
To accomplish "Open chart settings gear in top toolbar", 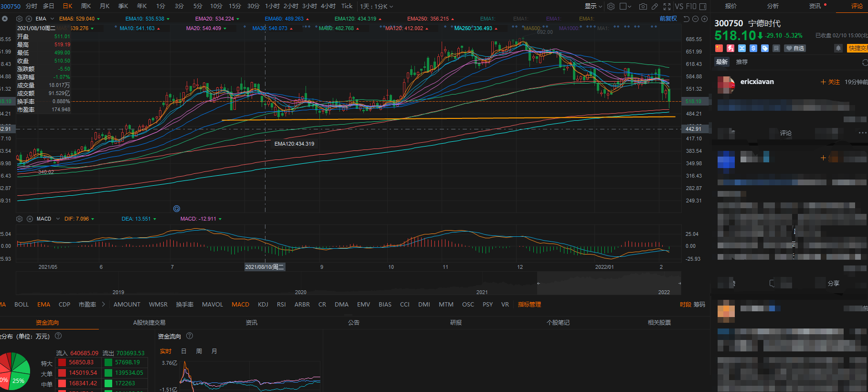I will 611,6.
